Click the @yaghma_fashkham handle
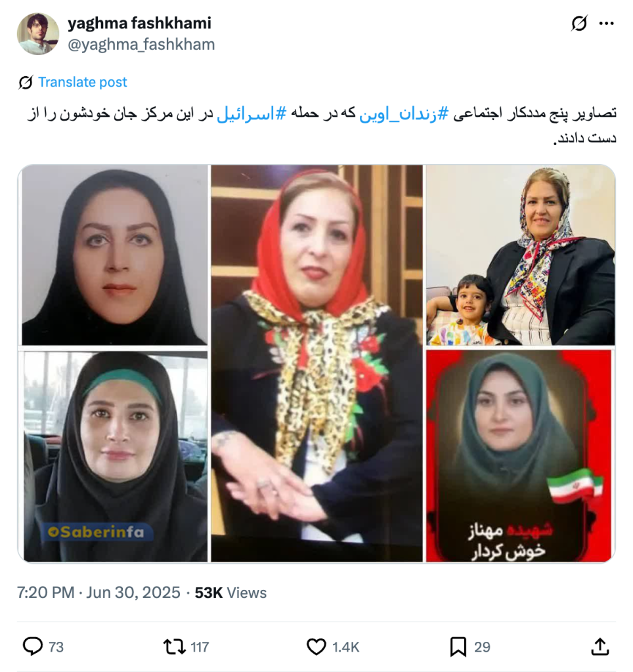 [x=141, y=45]
